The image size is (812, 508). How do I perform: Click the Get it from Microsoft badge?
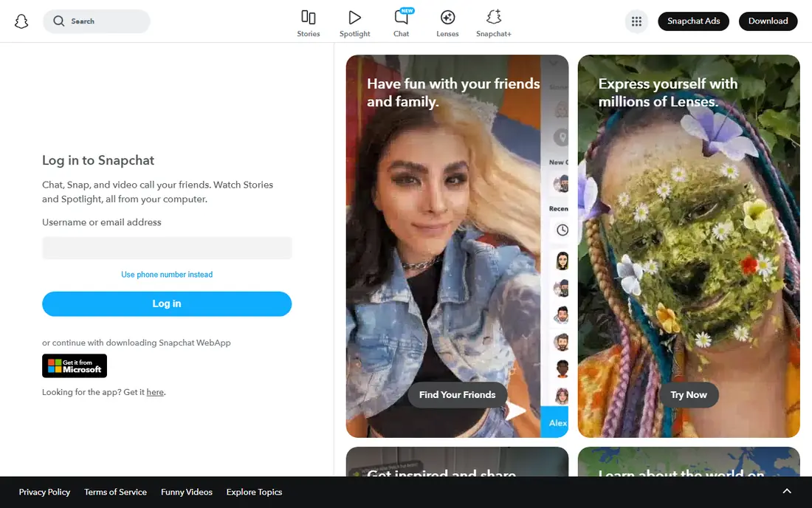point(75,365)
